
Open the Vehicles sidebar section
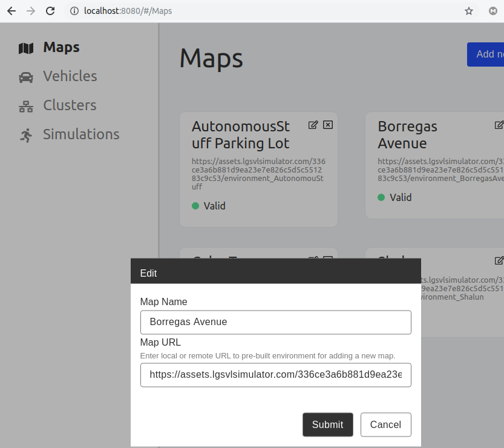click(70, 76)
